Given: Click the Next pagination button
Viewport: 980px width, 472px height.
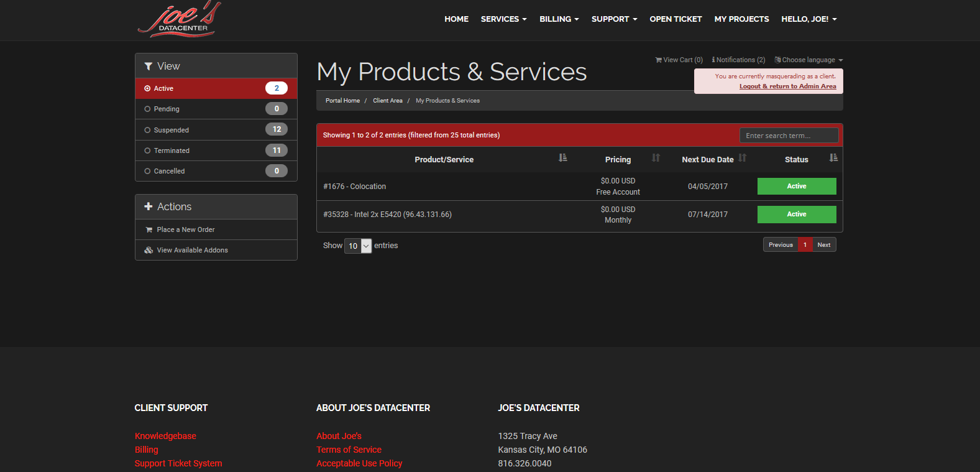Looking at the screenshot, I should [824, 245].
